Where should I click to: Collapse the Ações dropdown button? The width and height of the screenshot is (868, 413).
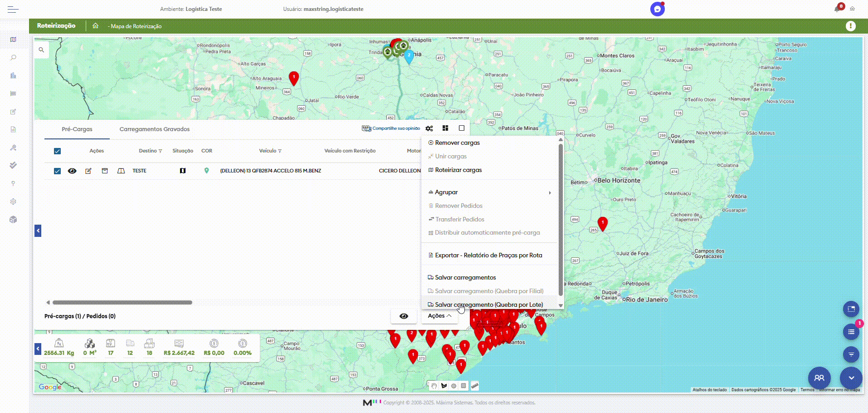(439, 316)
